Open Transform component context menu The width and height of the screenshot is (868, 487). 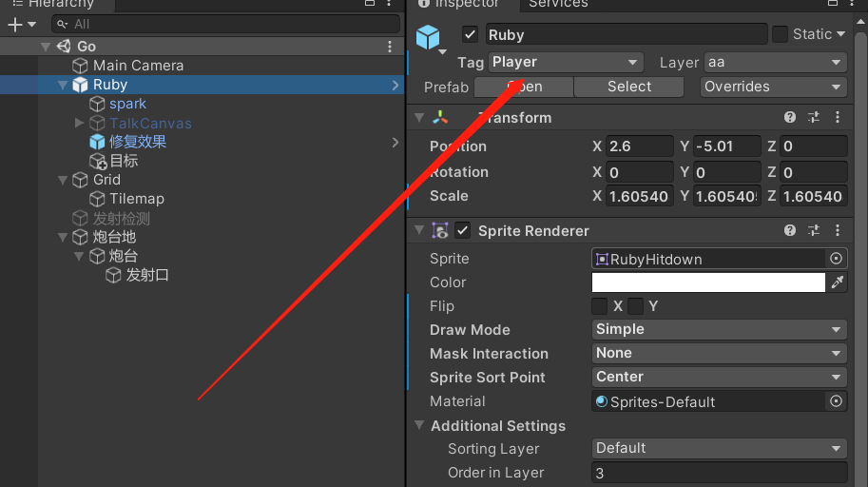tap(838, 117)
